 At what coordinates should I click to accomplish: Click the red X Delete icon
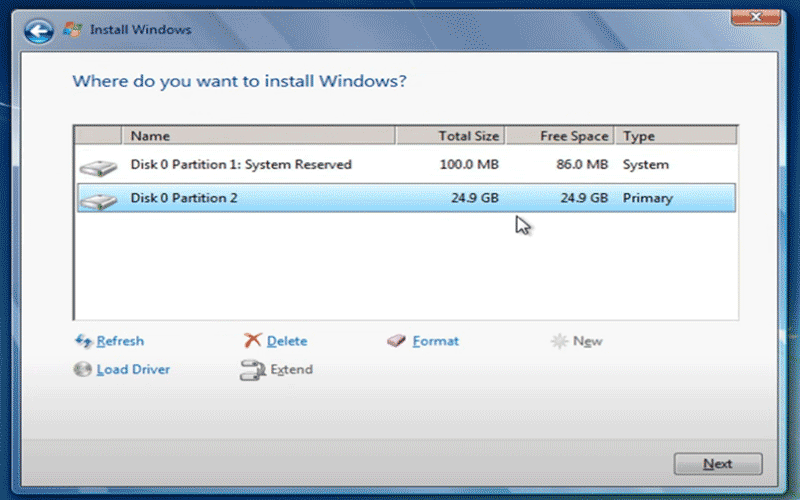[x=253, y=340]
